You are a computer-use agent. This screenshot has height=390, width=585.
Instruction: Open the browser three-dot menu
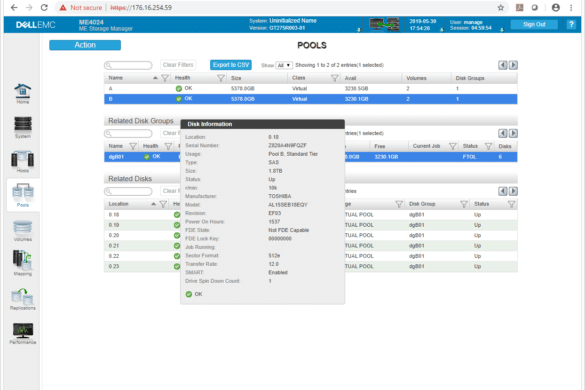click(571, 7)
